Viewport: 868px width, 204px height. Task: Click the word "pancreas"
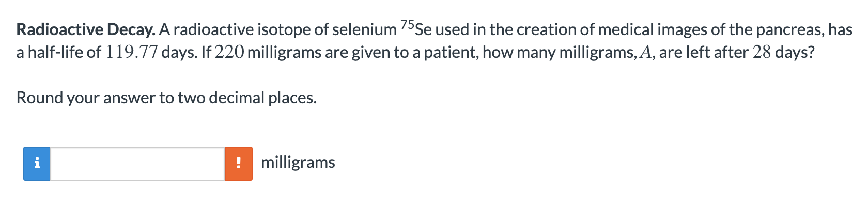pos(789,30)
